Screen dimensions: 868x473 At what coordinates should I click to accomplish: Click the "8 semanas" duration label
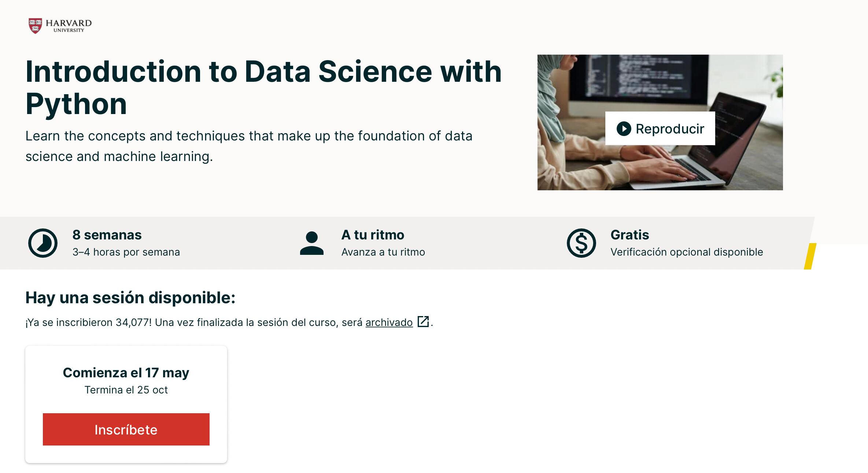tap(107, 235)
